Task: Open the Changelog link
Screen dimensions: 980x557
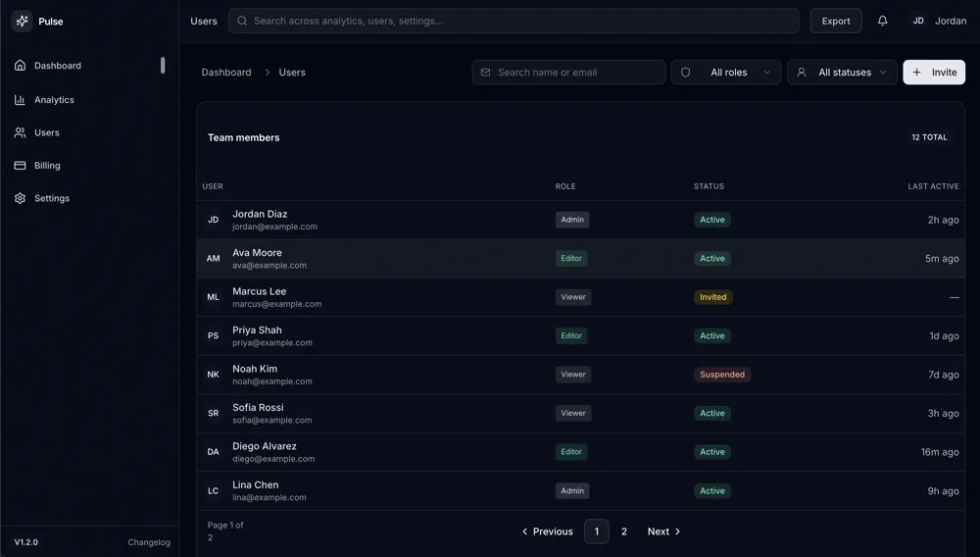Action: (149, 542)
